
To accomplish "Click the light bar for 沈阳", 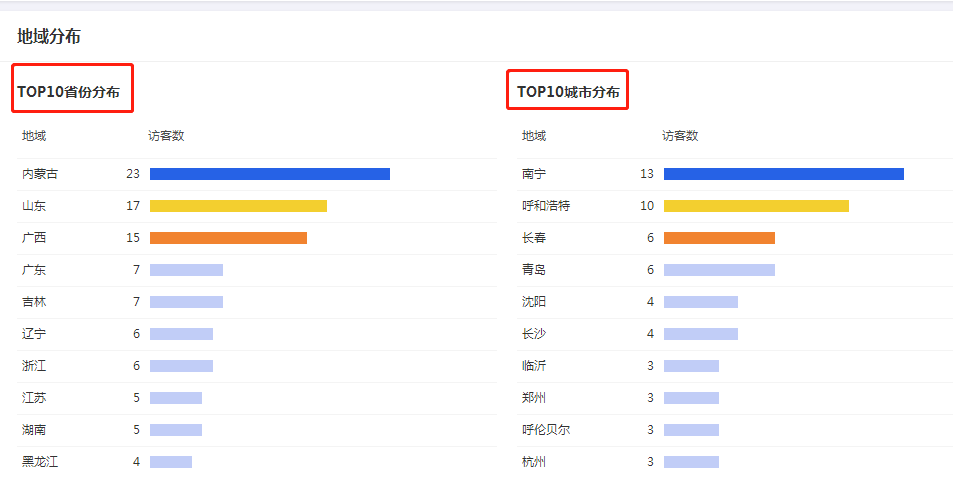I will coord(700,302).
